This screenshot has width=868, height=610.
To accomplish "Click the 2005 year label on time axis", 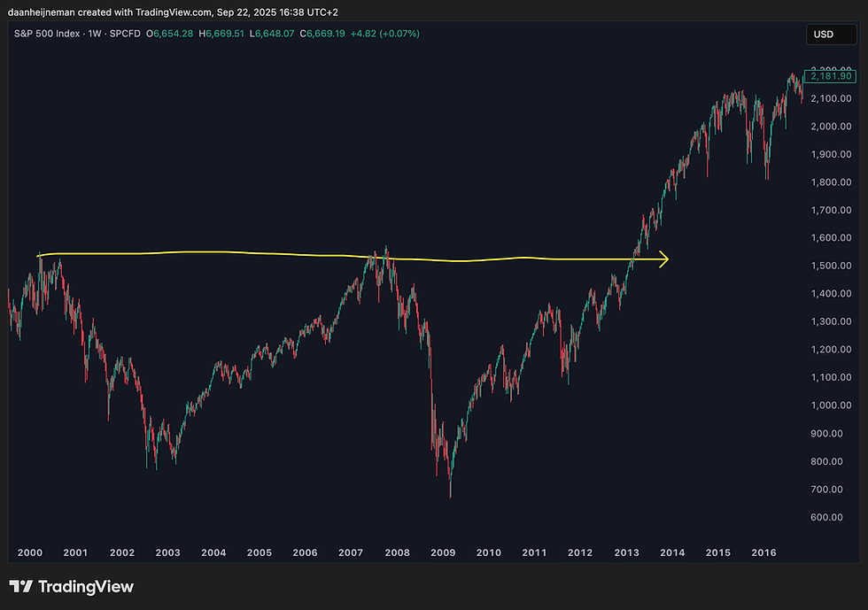I will (x=259, y=552).
